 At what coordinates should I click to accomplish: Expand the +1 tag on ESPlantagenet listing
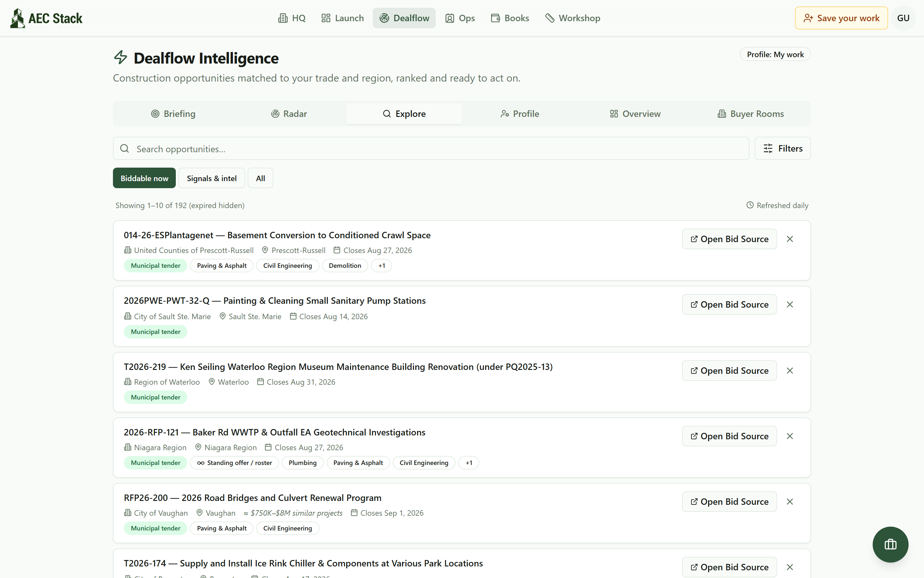pos(381,266)
